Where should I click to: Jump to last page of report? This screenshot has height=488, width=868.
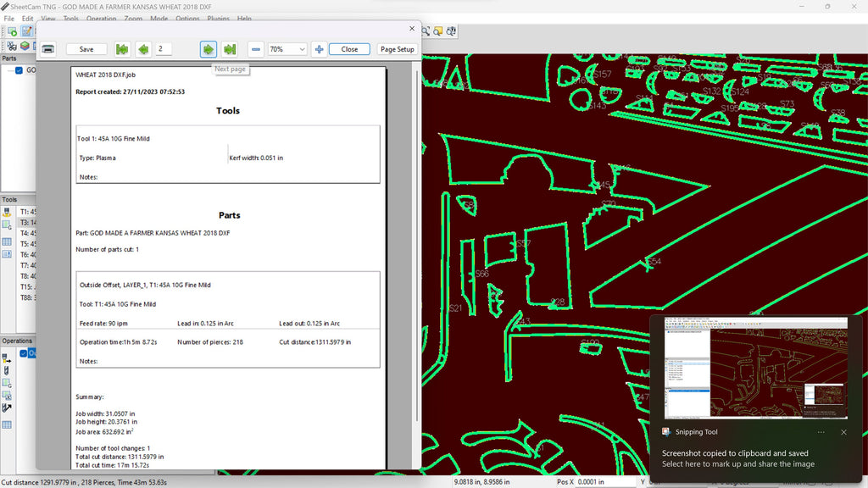pyautogui.click(x=230, y=49)
